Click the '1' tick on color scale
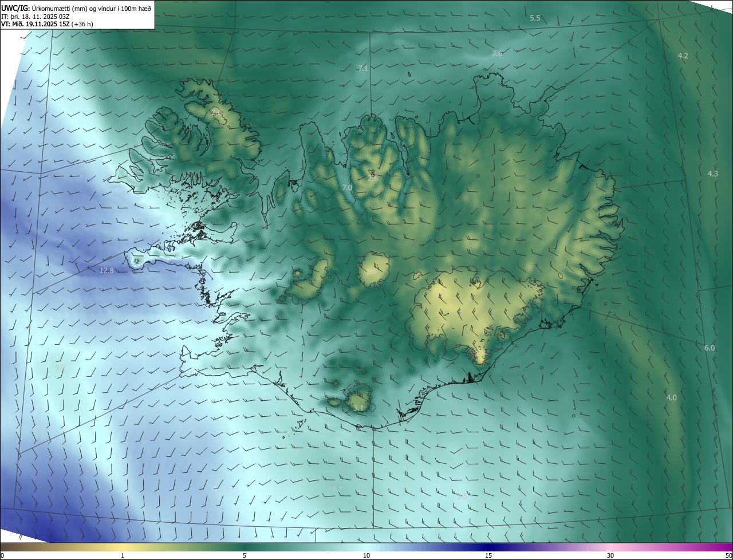 [123, 555]
